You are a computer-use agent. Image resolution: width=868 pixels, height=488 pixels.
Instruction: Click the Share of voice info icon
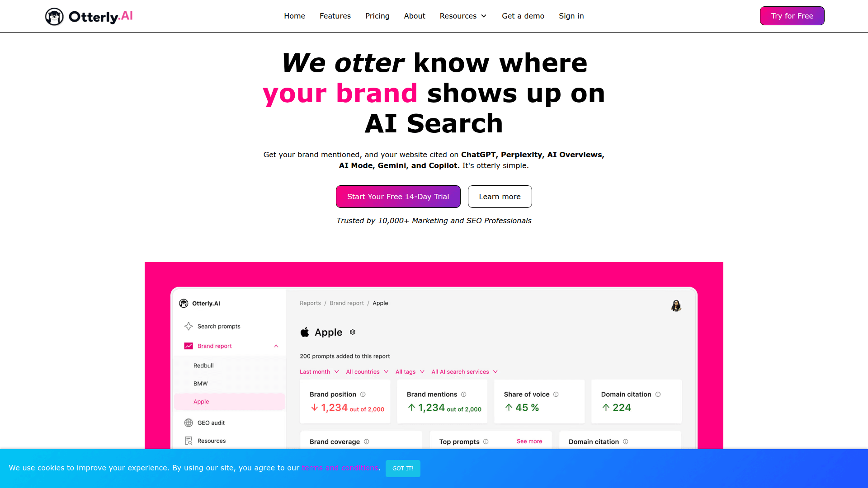(x=556, y=394)
